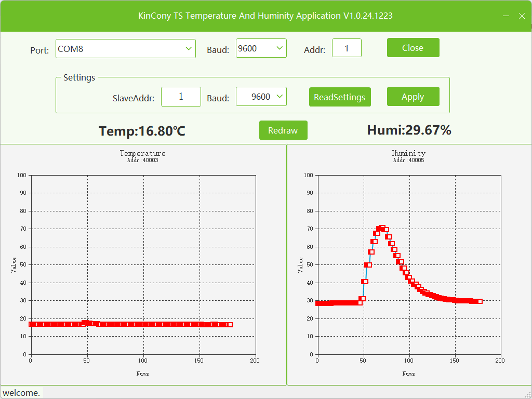Click the Addr input field
The image size is (532, 399).
347,48
